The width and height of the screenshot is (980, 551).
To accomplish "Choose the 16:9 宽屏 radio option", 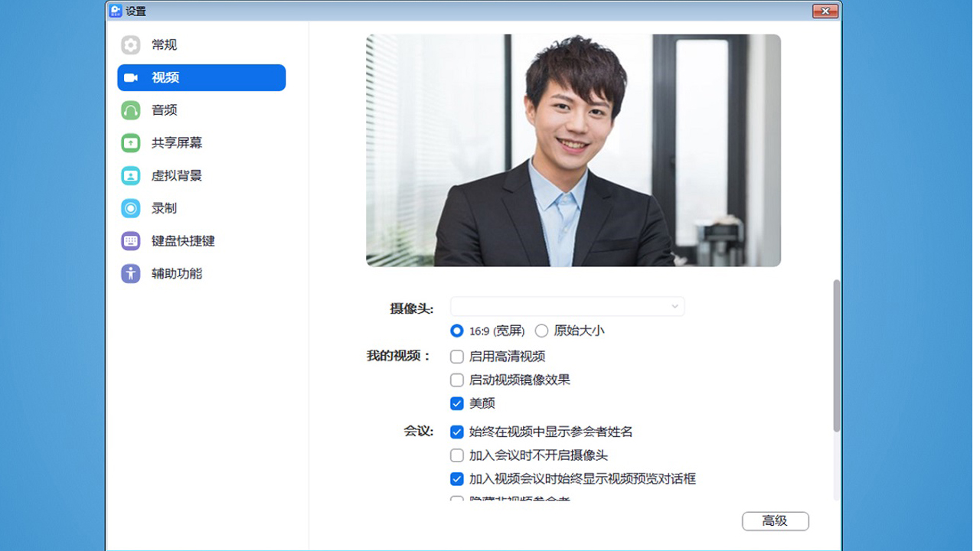I will point(456,331).
